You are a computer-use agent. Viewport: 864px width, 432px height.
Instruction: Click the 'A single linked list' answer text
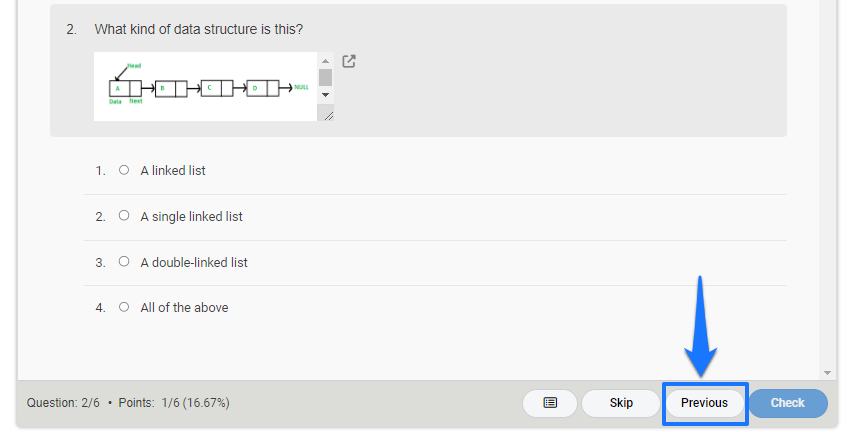[x=191, y=217]
